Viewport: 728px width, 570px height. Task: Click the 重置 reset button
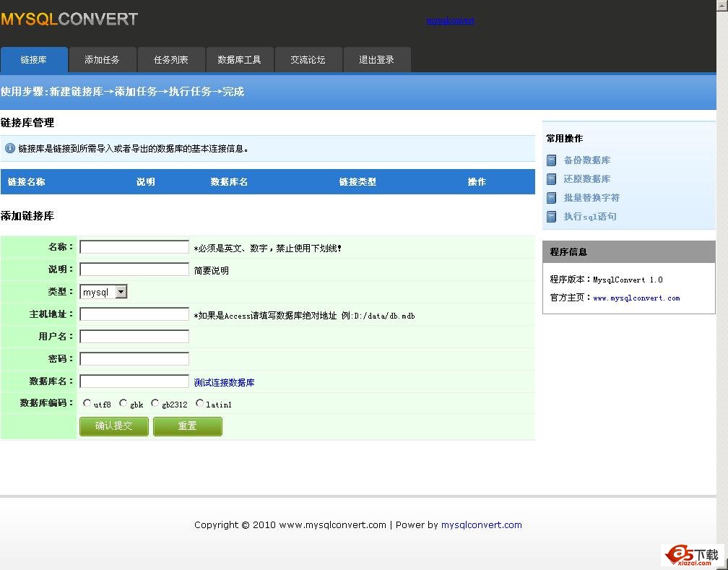point(188,426)
